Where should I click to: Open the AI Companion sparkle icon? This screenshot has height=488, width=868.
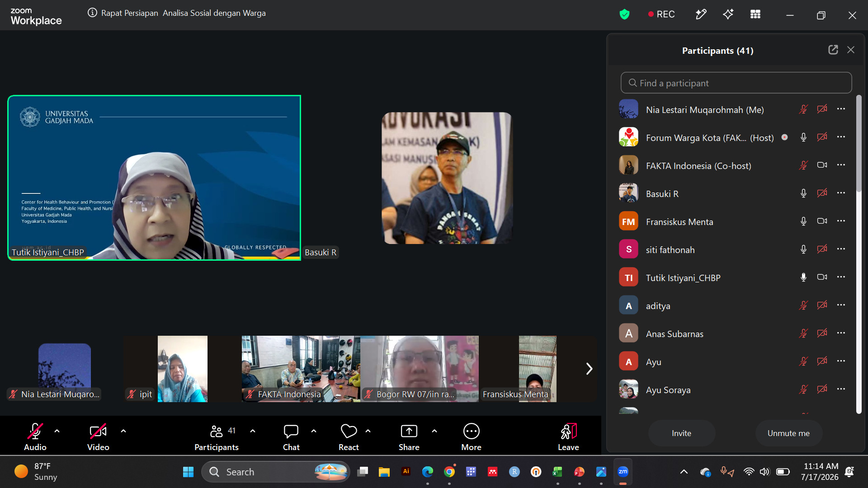pos(728,14)
